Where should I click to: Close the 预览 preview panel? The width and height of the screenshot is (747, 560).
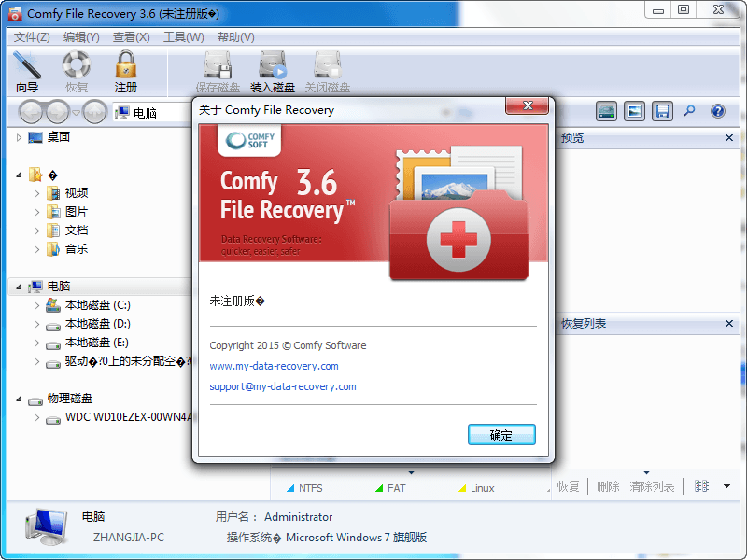(x=729, y=138)
